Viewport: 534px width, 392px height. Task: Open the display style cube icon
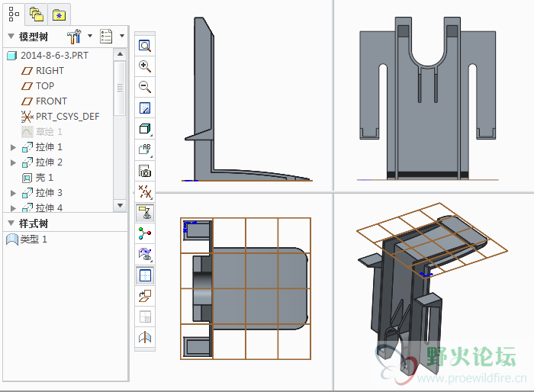tap(145, 129)
